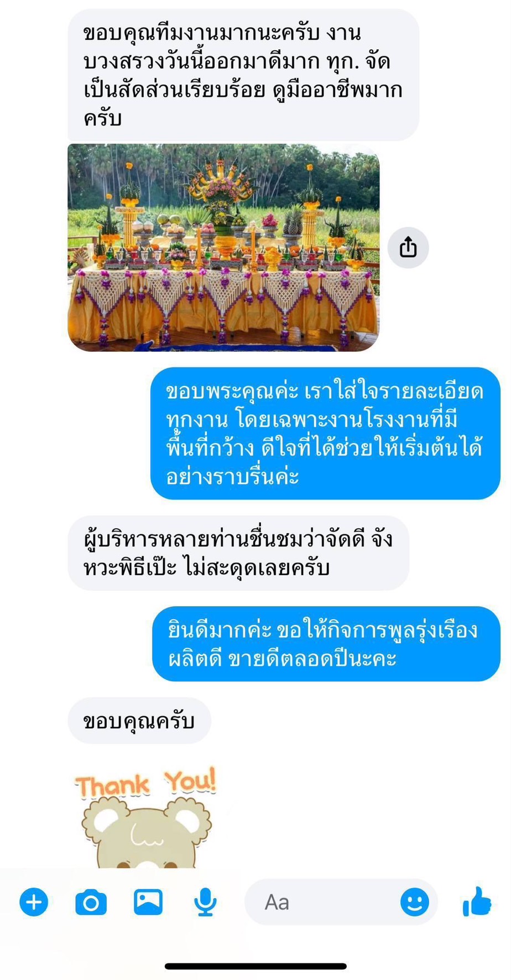511x980 pixels.
Task: Select the blue ยินดีมากค่ะ reply bubble
Action: coord(326,644)
